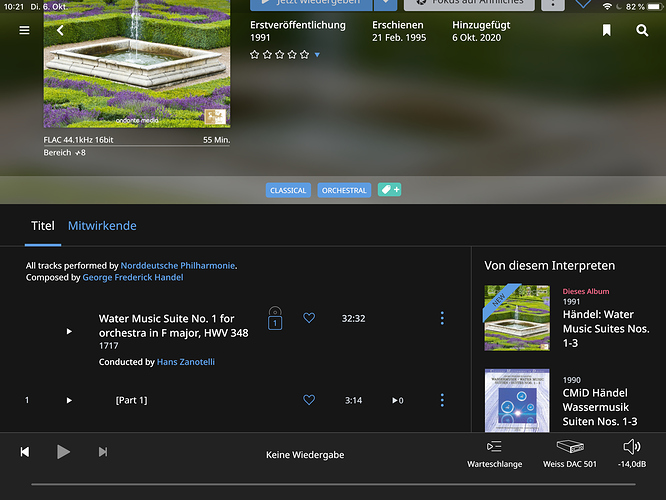Screen dimensions: 666x500
Task: Show Part 1 play count
Action: 398,401
